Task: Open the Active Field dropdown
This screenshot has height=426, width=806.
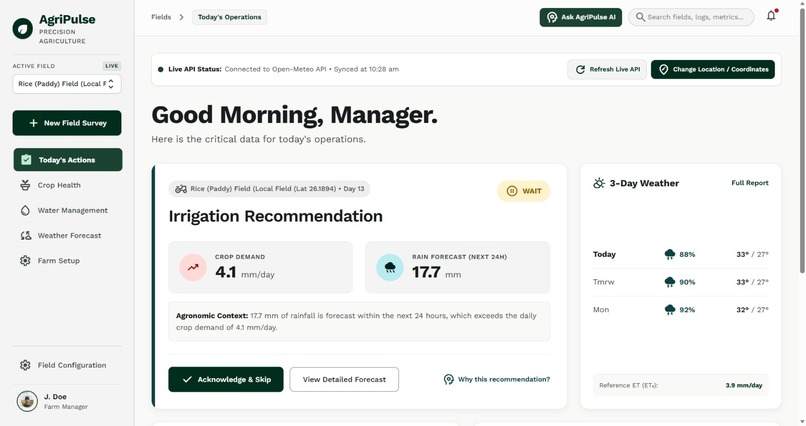Action: (x=67, y=84)
